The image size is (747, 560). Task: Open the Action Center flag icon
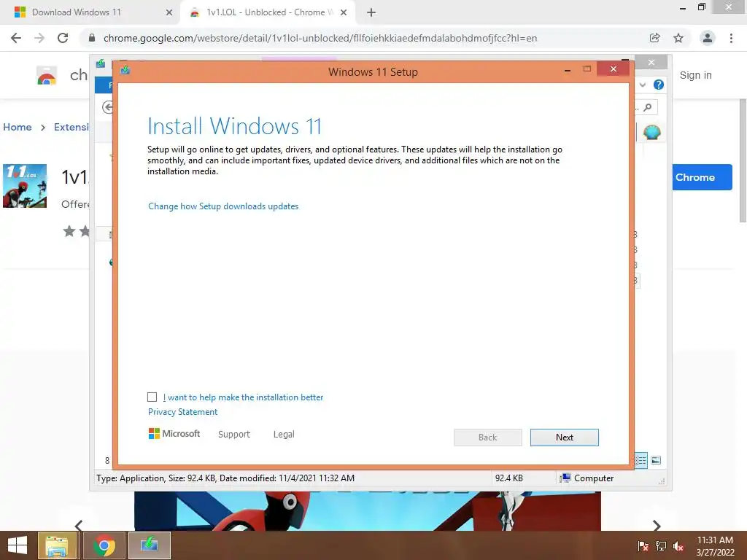point(643,546)
